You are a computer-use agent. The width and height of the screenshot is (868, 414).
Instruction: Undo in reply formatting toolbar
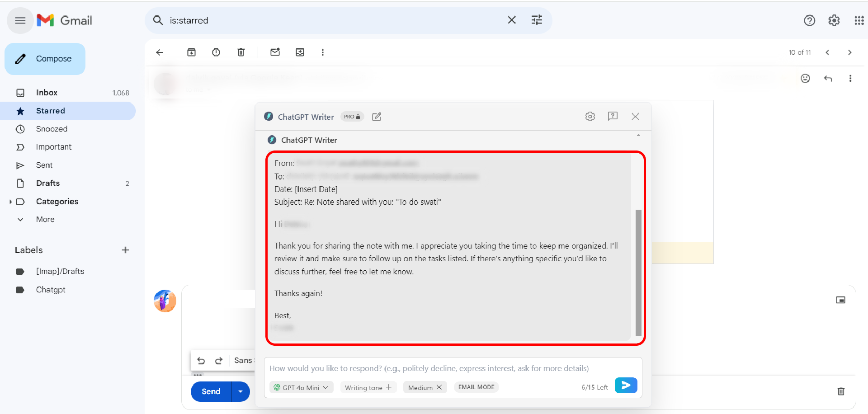pos(201,361)
